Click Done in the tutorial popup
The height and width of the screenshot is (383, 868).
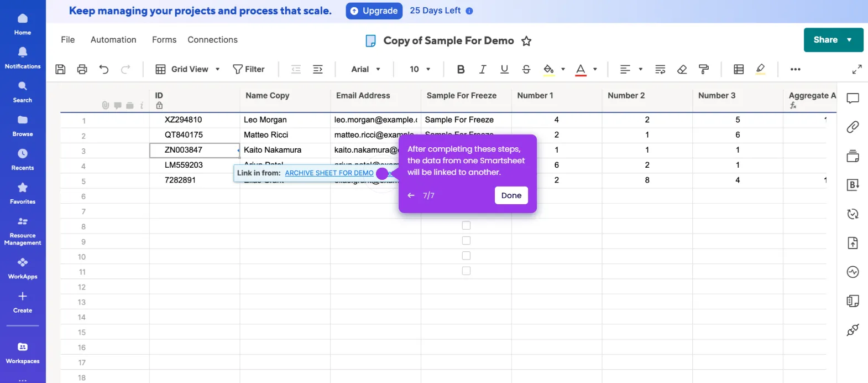[x=511, y=195]
